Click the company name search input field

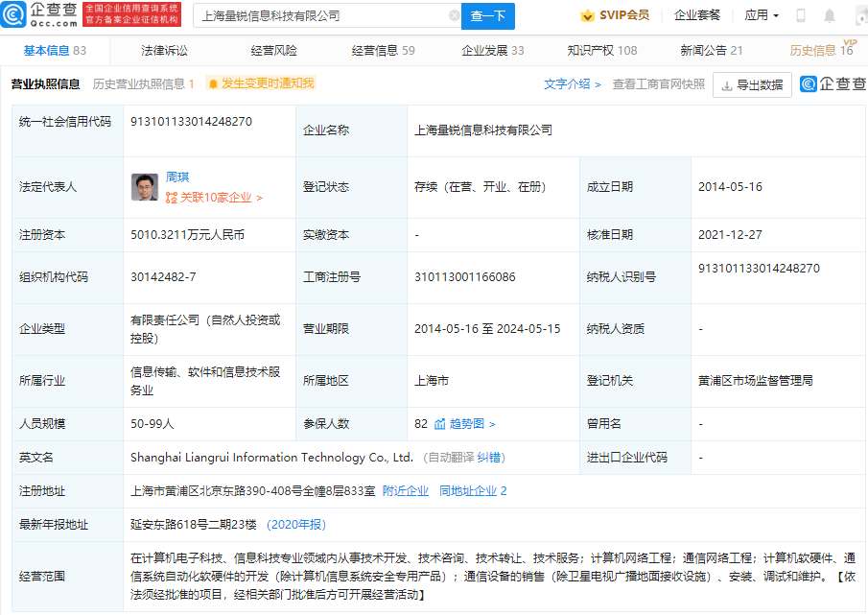pos(321,16)
